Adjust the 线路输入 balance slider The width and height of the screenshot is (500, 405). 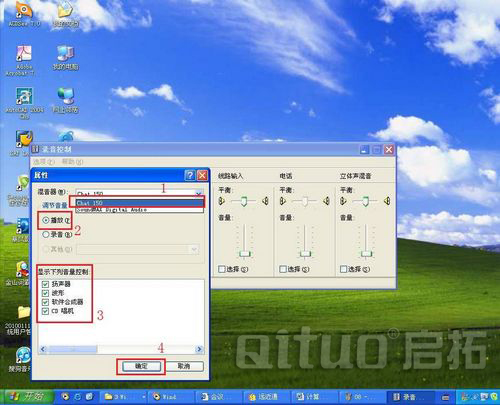coord(244,201)
